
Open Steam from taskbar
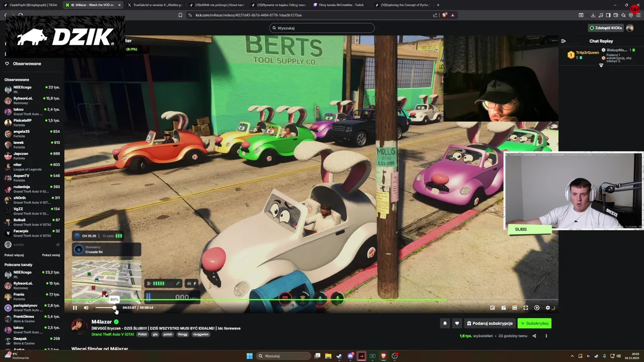tap(339, 356)
